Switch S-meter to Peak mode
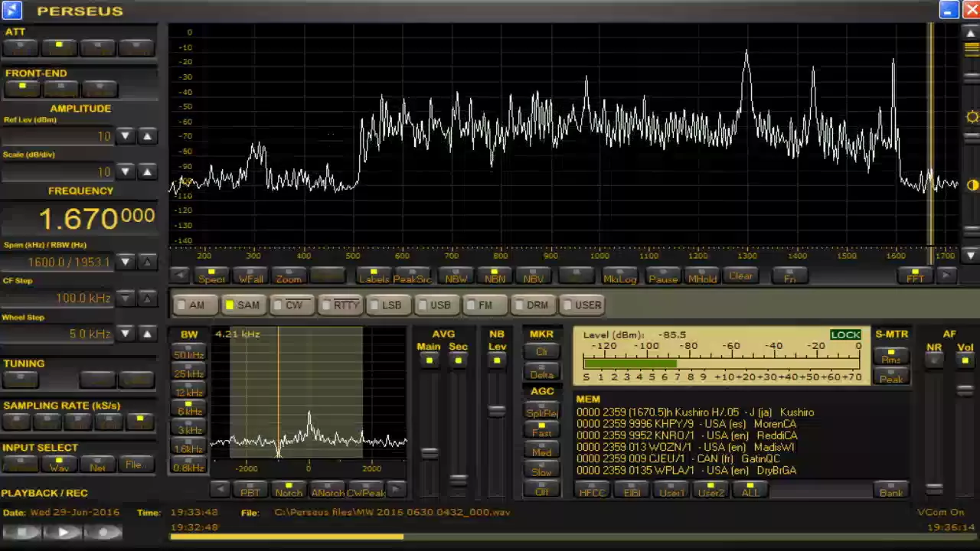Viewport: 980px width, 551px height. click(891, 377)
